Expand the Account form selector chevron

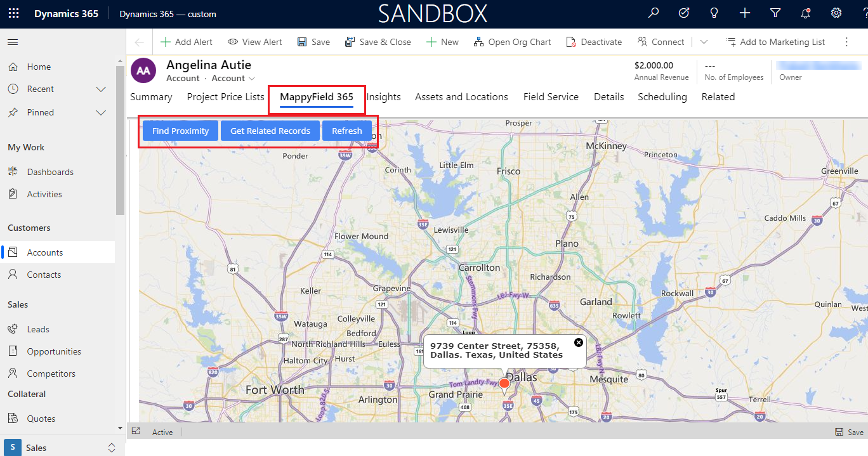point(252,79)
